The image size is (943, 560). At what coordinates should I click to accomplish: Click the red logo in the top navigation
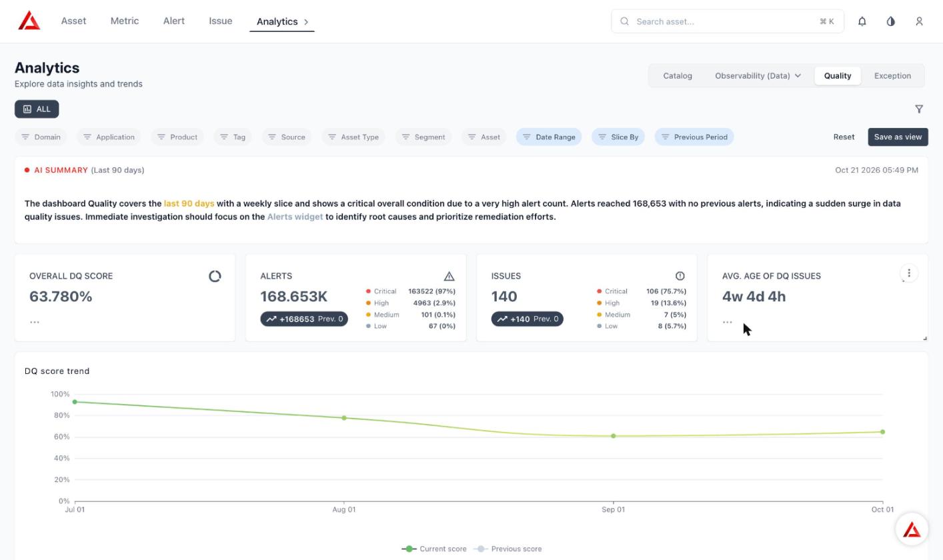29,21
